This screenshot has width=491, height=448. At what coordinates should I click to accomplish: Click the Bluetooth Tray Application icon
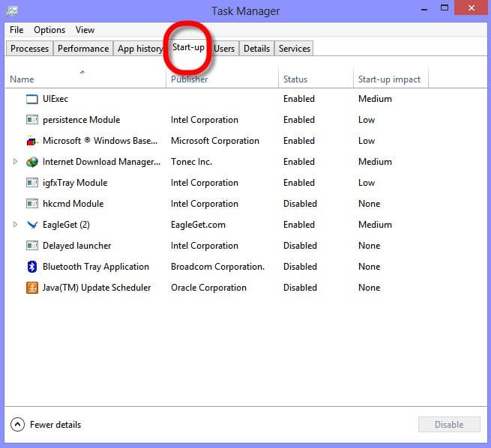[32, 267]
